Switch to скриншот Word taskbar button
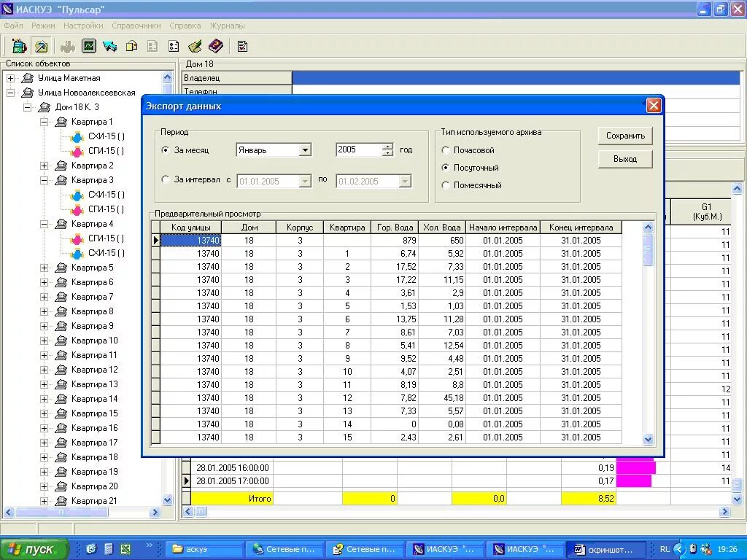This screenshot has width=747, height=560. click(x=606, y=549)
